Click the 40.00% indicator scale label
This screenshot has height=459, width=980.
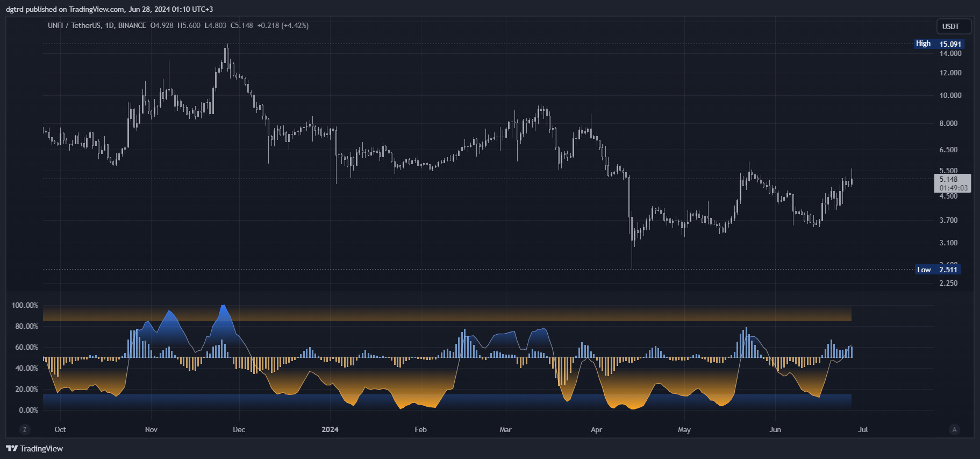(x=26, y=368)
